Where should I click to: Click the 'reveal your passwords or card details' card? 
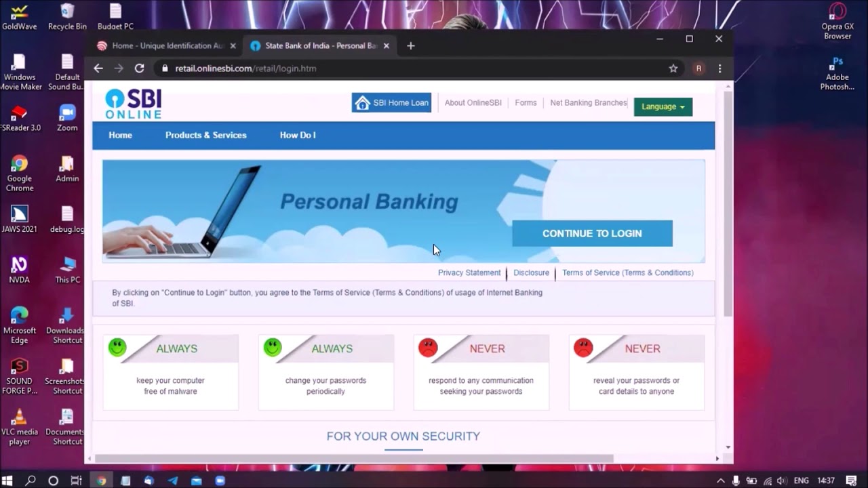tap(637, 372)
